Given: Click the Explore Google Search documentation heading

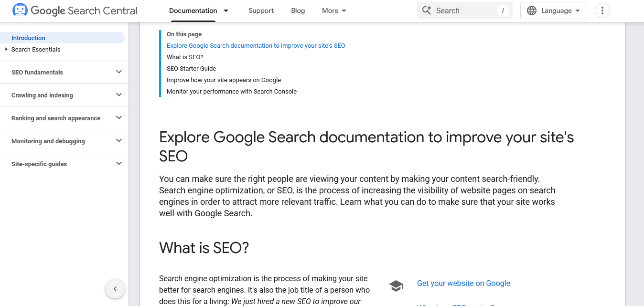Looking at the screenshot, I should (366, 146).
